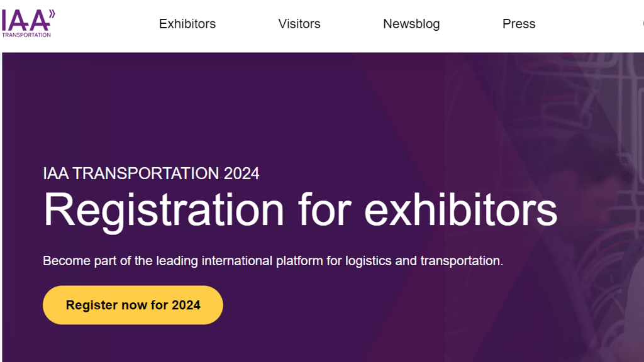Open the Visitors menu item
This screenshot has width=644, height=362.
point(299,24)
